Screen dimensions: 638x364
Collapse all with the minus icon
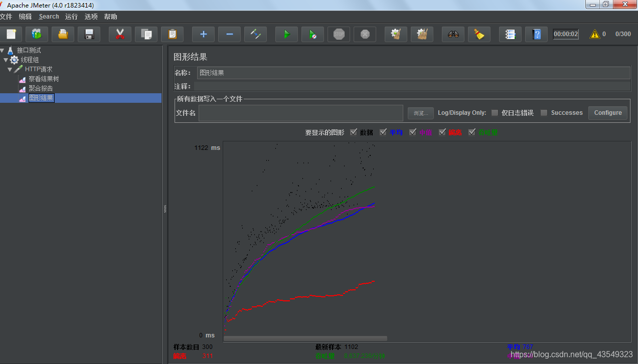(229, 34)
